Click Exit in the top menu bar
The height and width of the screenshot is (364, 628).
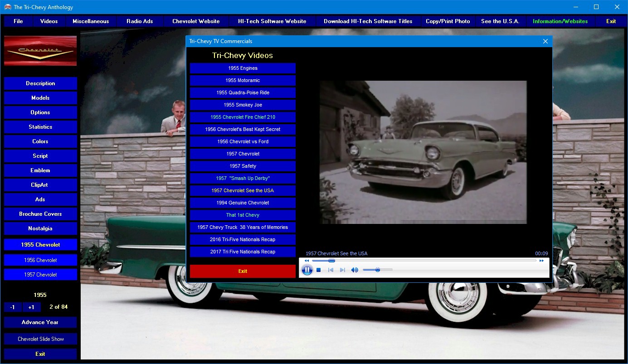(611, 21)
